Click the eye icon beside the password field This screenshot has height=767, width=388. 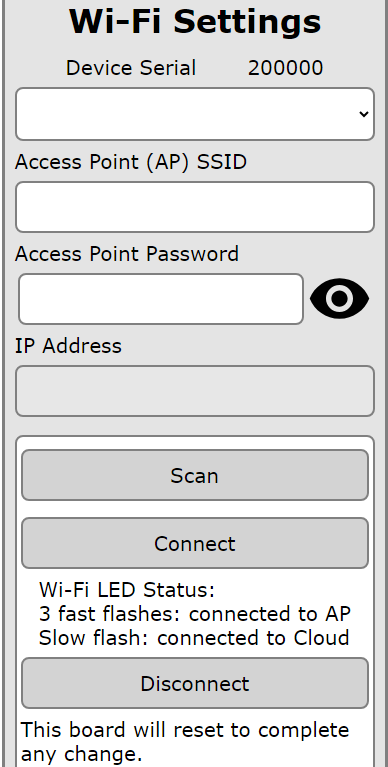click(x=339, y=298)
